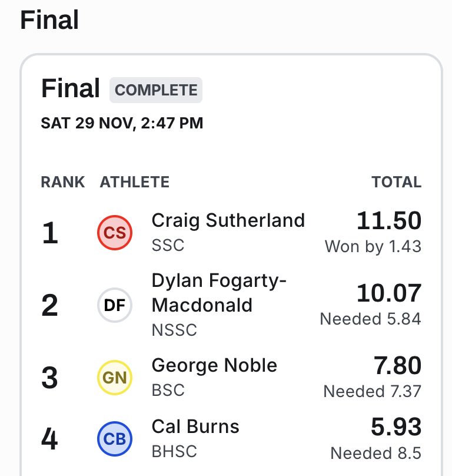Click the heat date 'SAT 29 NOV, 2:47 PM'
The width and height of the screenshot is (452, 476).
click(122, 123)
